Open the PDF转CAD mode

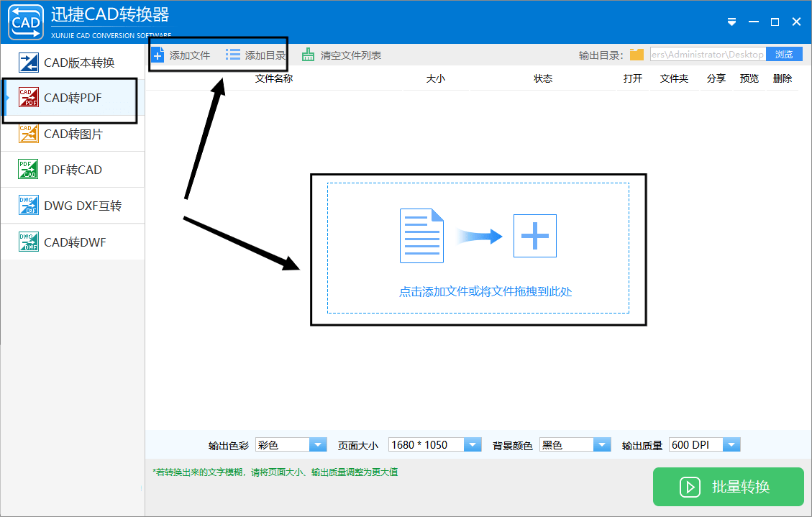tap(73, 170)
